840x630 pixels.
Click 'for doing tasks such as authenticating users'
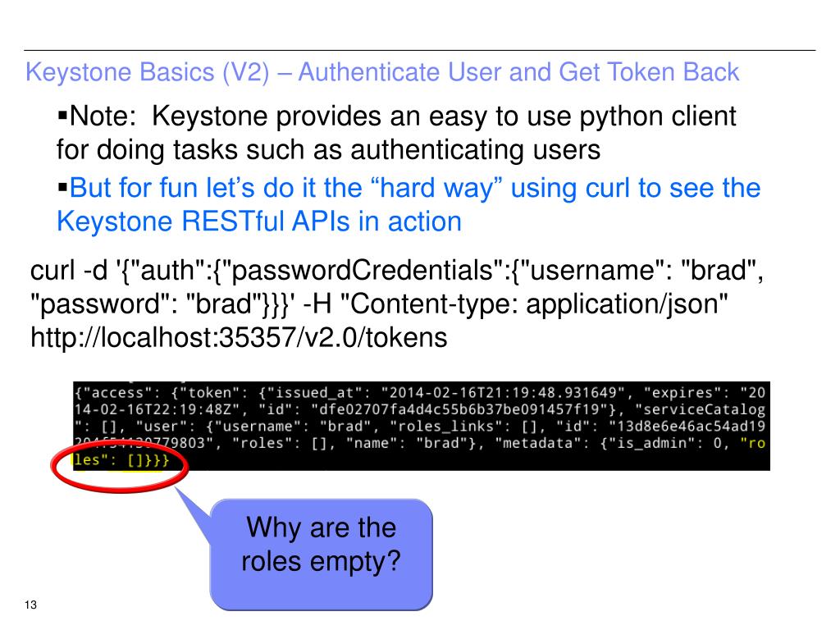328,149
